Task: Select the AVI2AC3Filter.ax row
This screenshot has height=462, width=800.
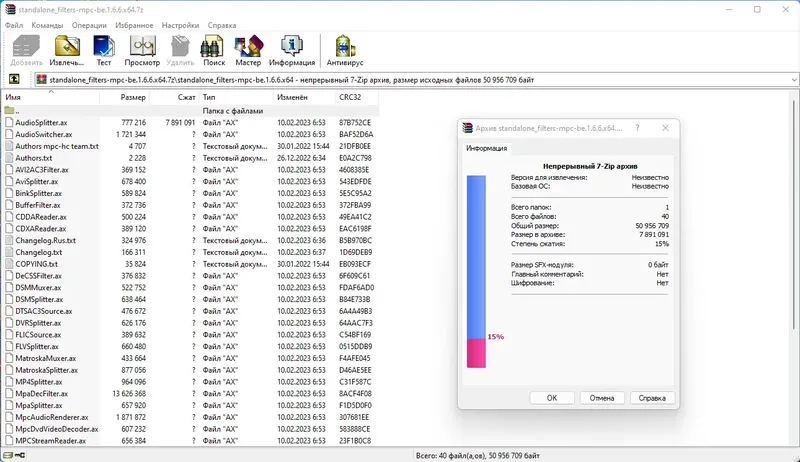Action: [192, 169]
